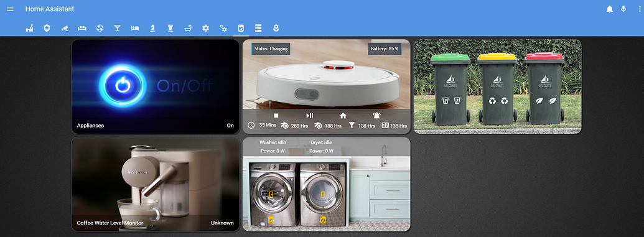Click the '188 Hrs' value
644x237 pixels.
(333, 126)
